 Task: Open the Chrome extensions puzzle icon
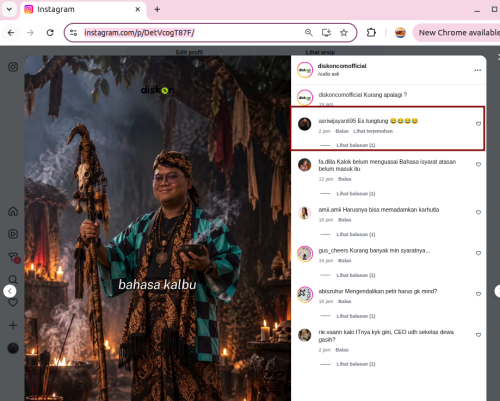point(371,33)
